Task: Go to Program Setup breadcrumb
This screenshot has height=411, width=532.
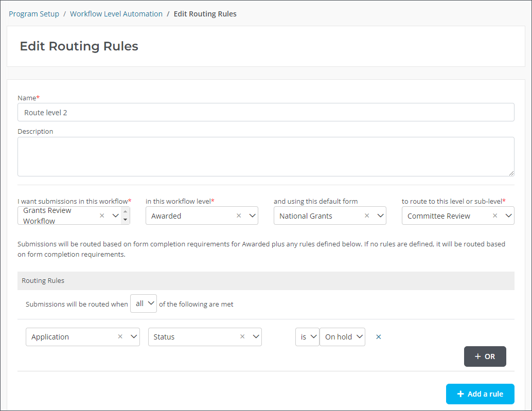Action: pyautogui.click(x=34, y=14)
